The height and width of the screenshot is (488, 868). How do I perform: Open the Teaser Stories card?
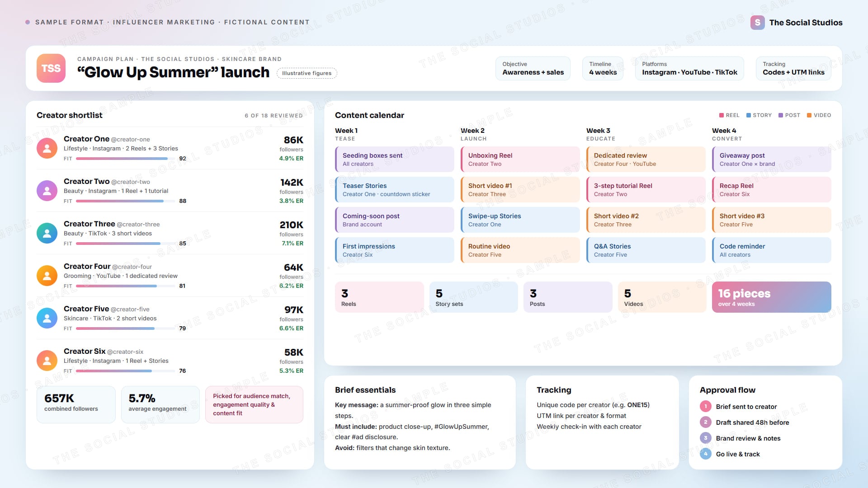point(395,190)
